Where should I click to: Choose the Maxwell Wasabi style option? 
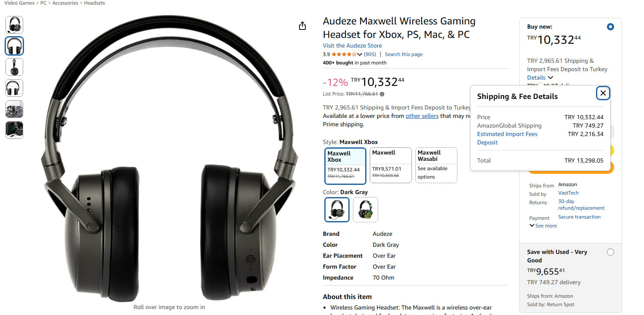(x=436, y=165)
